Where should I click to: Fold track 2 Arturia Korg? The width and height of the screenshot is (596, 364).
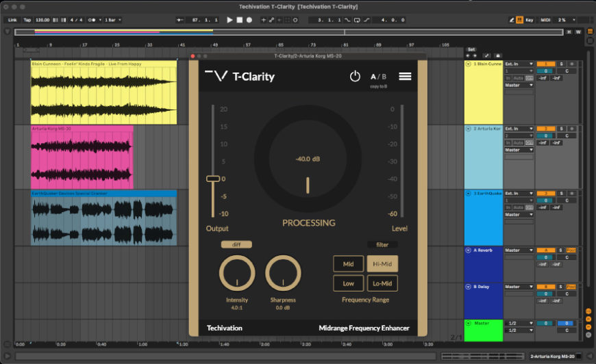point(469,129)
